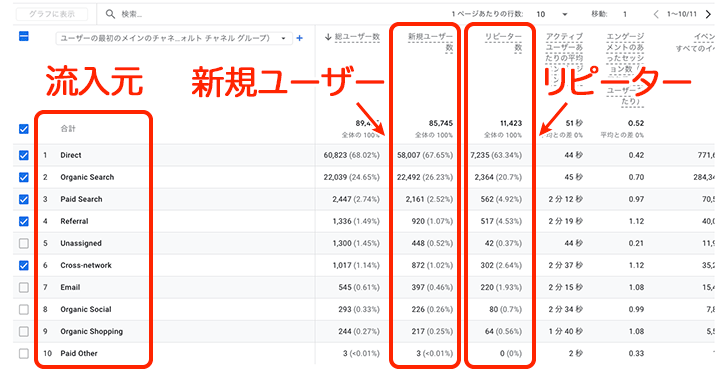Click the 302 (2.64%) repeaters cell
Viewport: 728px width, 375px height.
pos(501,265)
